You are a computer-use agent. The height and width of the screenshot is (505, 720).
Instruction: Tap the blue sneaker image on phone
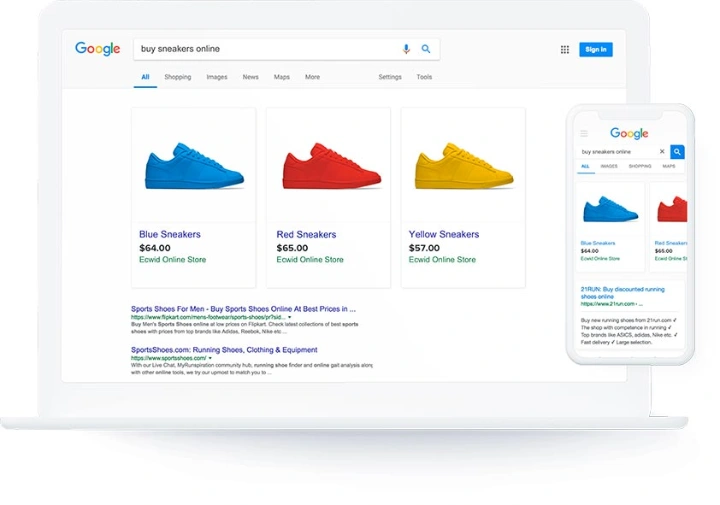[x=610, y=209]
